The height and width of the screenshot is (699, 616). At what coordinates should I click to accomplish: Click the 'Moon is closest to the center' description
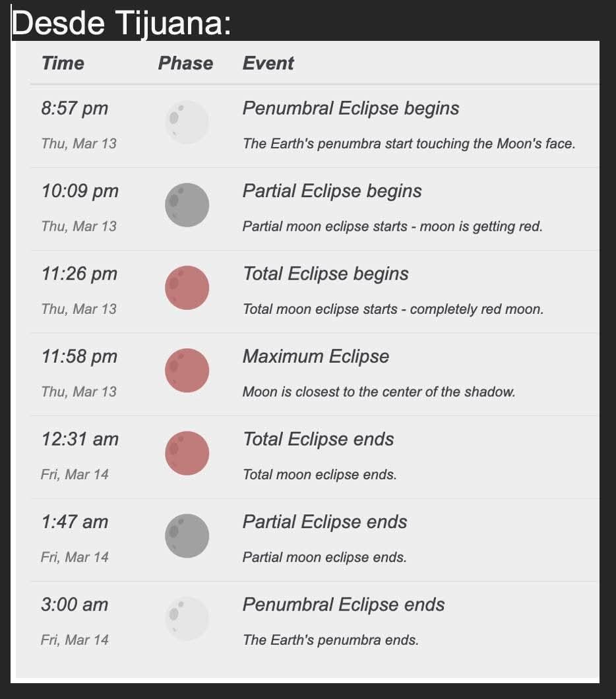click(379, 392)
